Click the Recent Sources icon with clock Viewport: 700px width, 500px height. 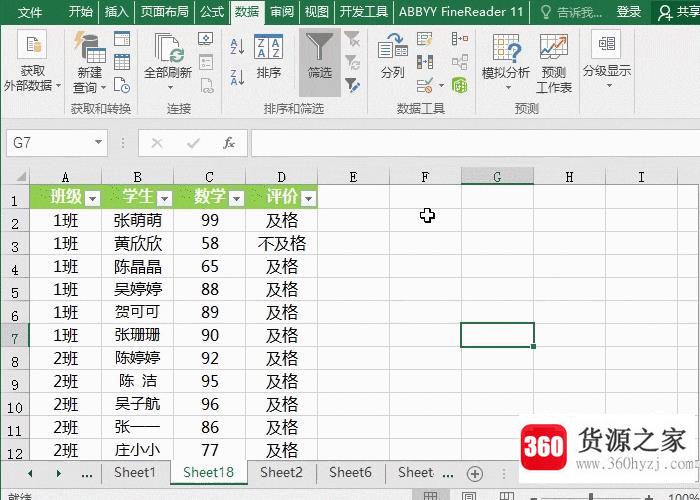122,85
